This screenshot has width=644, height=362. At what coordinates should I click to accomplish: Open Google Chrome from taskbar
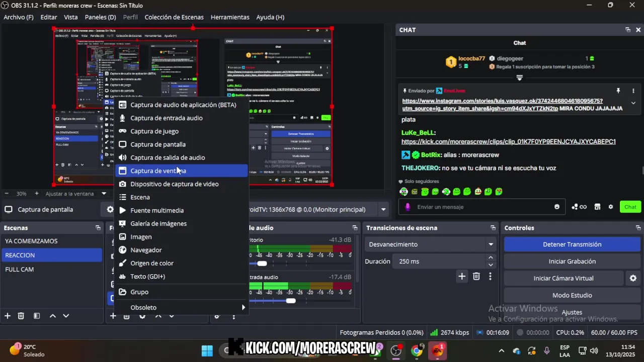[x=417, y=350]
